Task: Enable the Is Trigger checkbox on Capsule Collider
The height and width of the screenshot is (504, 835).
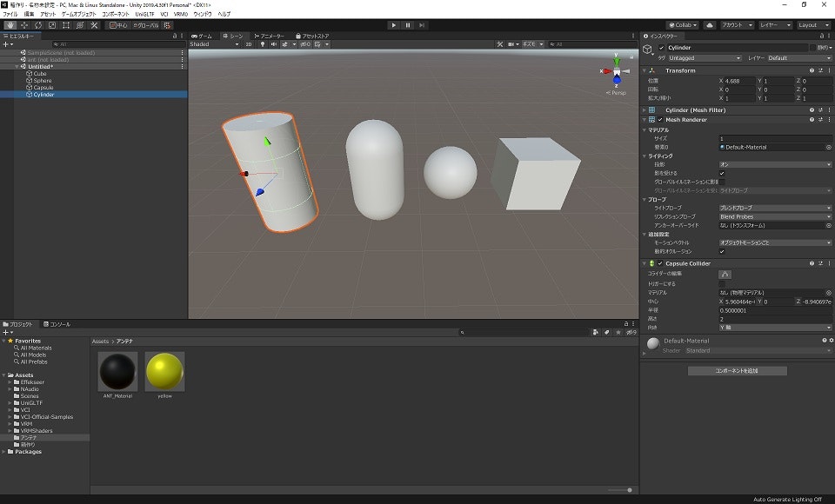Action: click(722, 283)
